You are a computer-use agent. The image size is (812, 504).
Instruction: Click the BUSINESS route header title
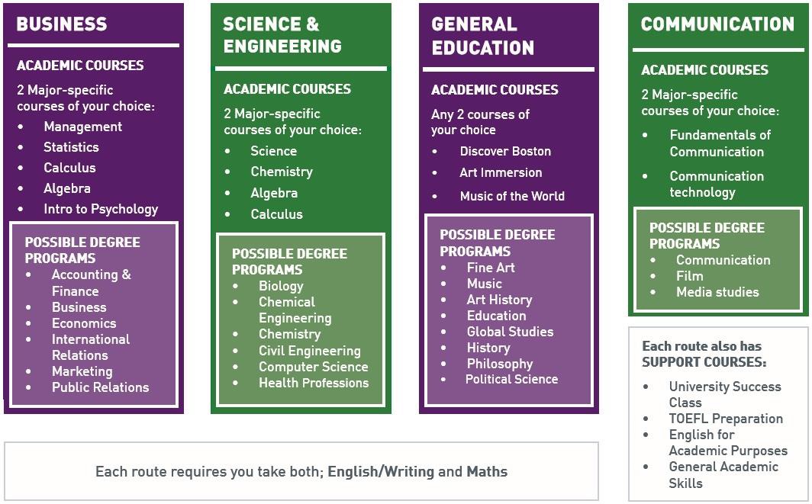tap(62, 24)
